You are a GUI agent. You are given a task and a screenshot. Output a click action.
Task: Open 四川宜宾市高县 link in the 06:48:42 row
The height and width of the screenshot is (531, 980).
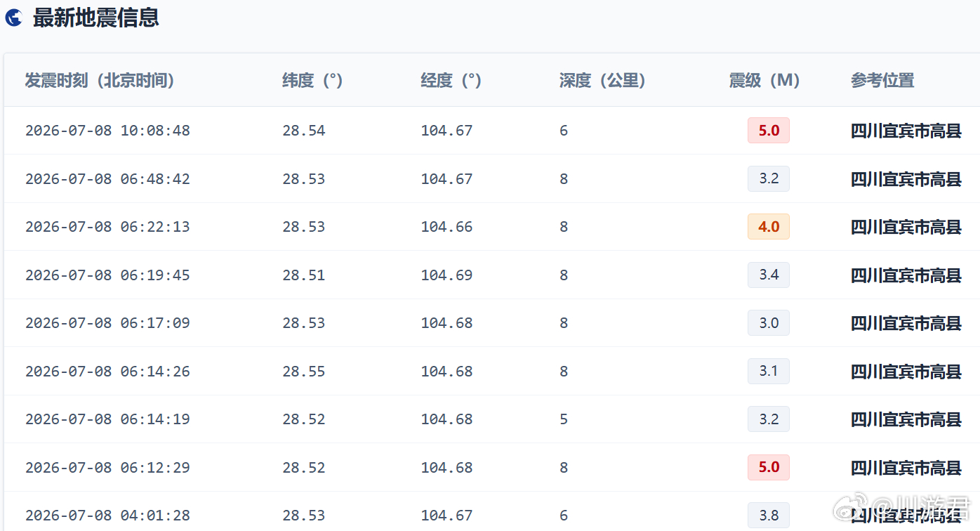pyautogui.click(x=906, y=179)
